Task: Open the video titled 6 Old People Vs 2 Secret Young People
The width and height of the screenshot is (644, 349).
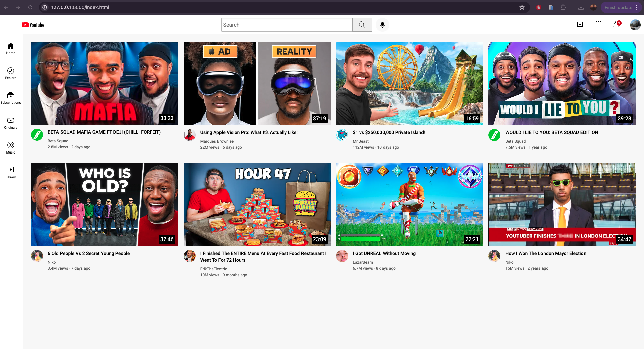Action: 88,253
